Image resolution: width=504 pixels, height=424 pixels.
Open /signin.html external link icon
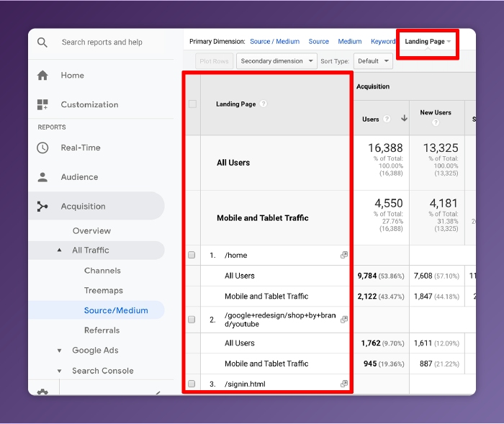[x=344, y=384]
